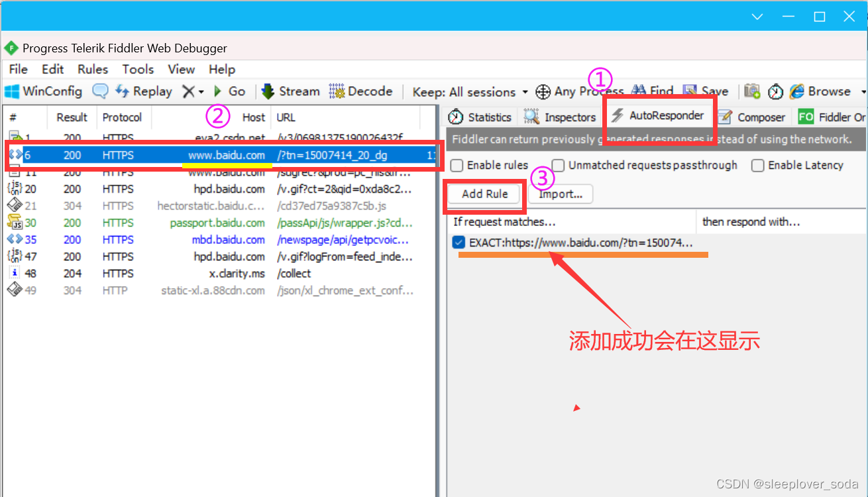Switch to the Statistics tab
This screenshot has height=497, width=868.
[480, 117]
